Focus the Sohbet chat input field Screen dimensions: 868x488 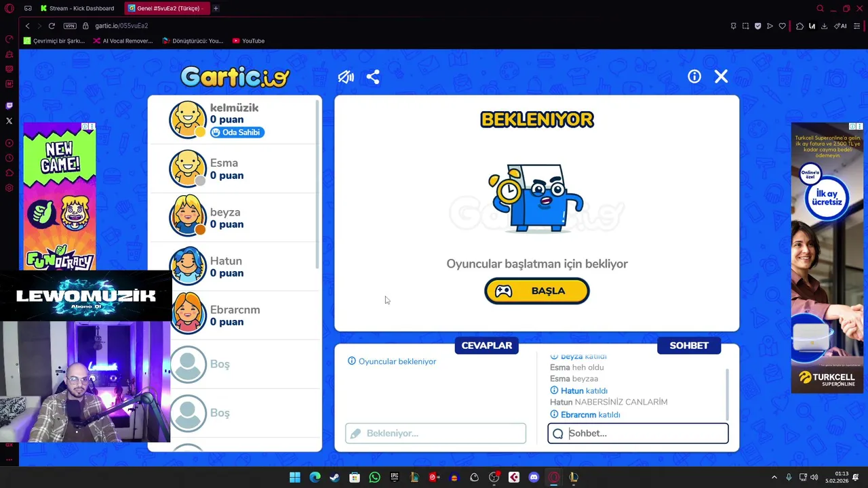click(638, 433)
